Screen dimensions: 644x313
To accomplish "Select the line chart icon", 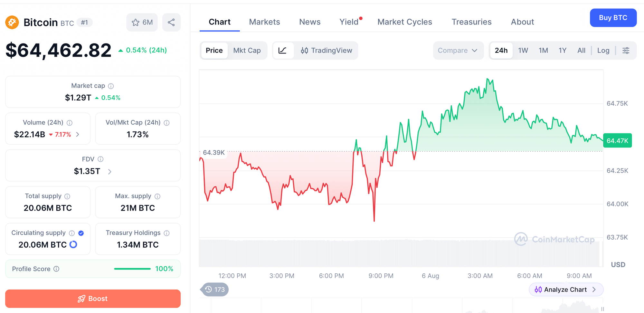I will point(283,51).
